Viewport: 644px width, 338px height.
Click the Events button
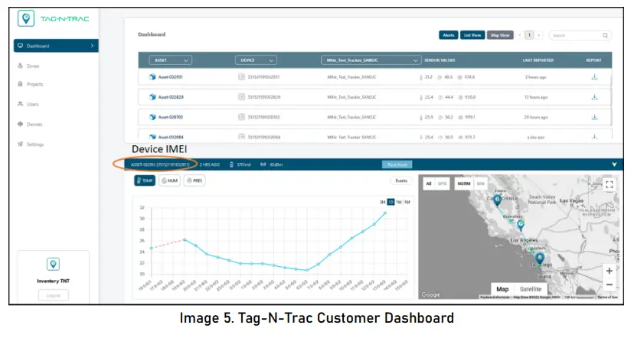[x=401, y=181]
